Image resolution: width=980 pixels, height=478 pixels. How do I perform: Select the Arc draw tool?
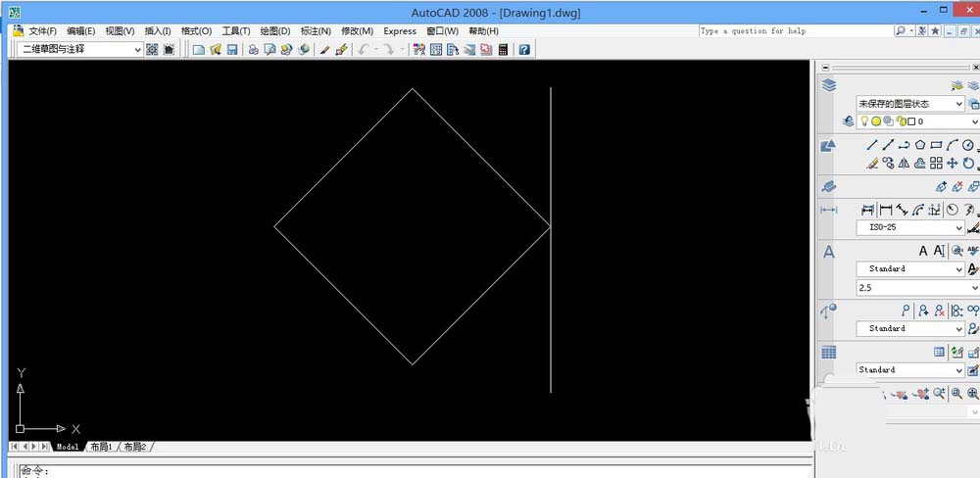point(952,146)
